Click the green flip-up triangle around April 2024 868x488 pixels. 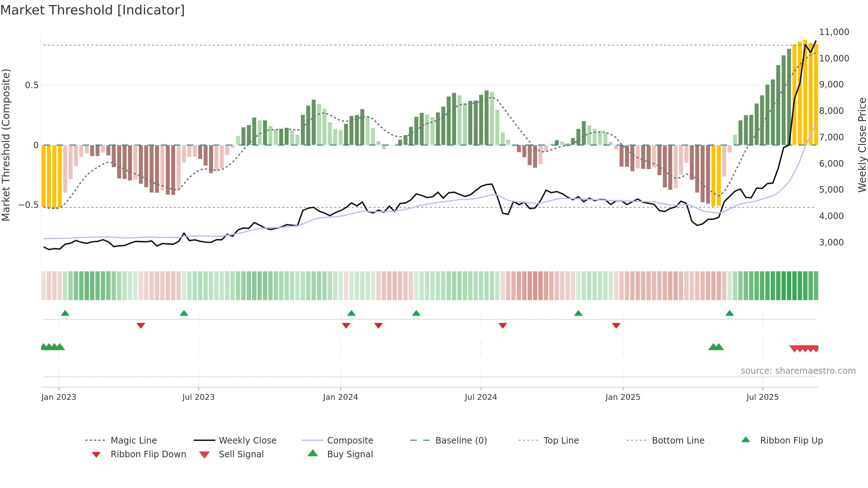point(416,313)
